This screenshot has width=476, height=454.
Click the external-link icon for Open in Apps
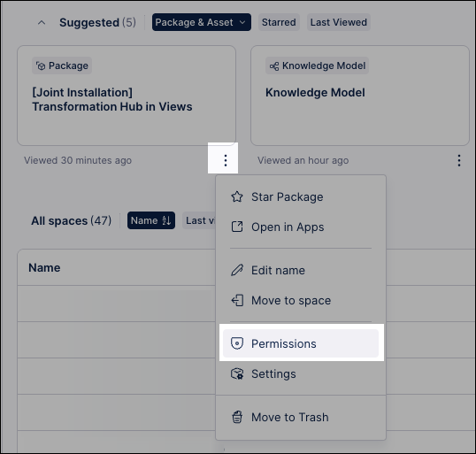pyautogui.click(x=237, y=227)
